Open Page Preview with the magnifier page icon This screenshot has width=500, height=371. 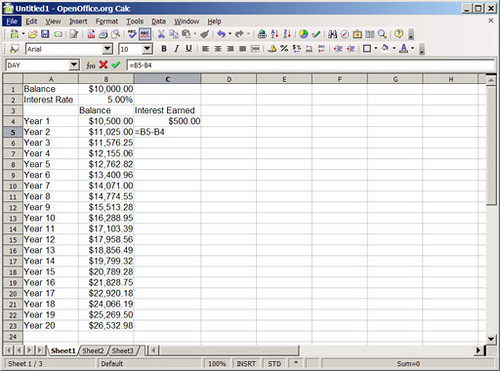tap(116, 34)
